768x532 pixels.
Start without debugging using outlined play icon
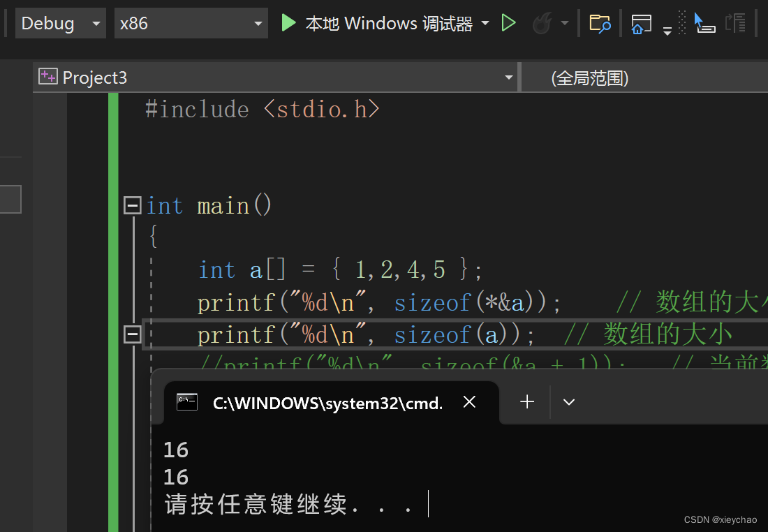point(509,22)
